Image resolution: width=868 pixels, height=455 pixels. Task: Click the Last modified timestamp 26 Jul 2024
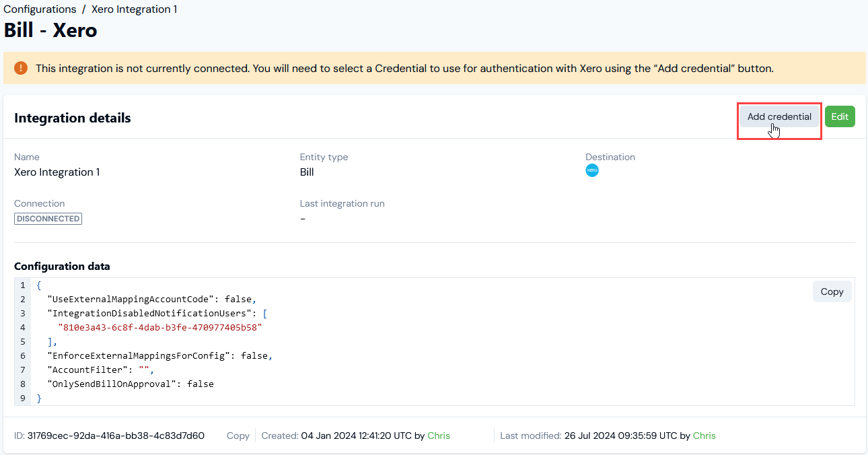[620, 435]
